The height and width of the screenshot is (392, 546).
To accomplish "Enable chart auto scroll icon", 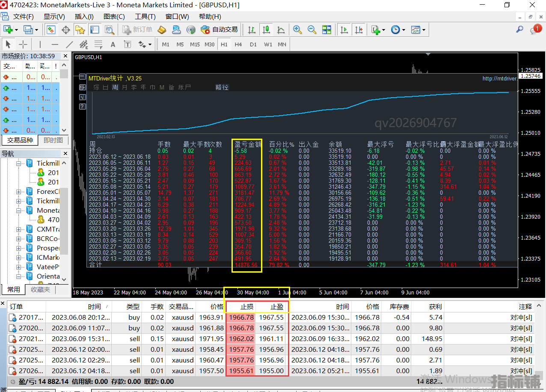I will coord(344,30).
